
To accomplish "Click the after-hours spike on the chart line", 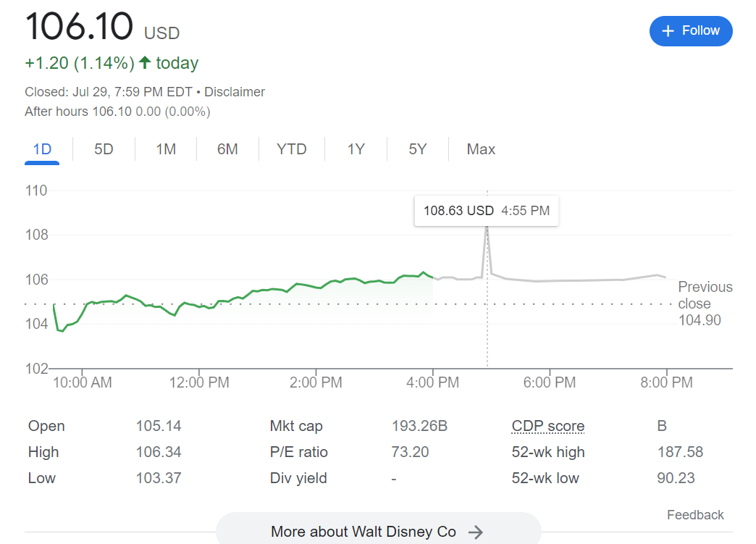I will [487, 232].
